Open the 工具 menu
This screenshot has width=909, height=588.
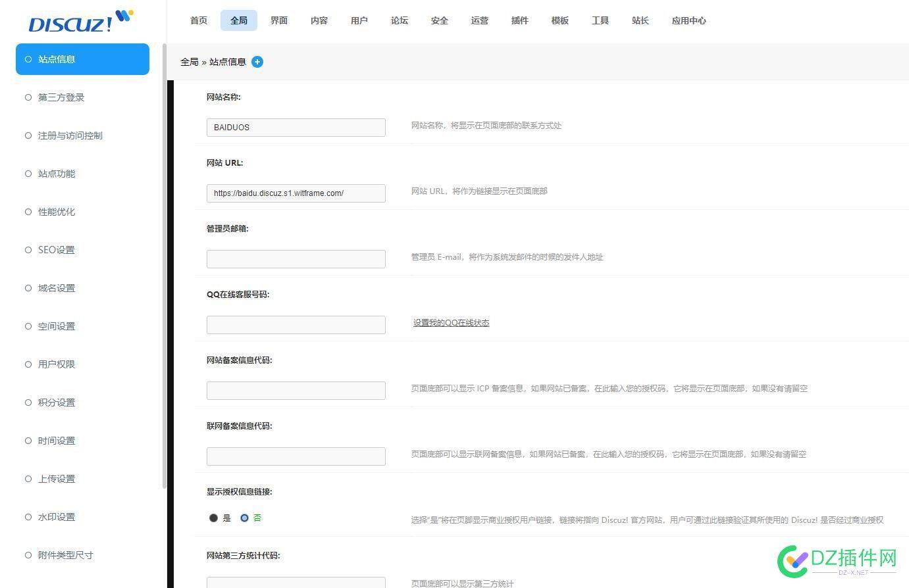click(600, 20)
